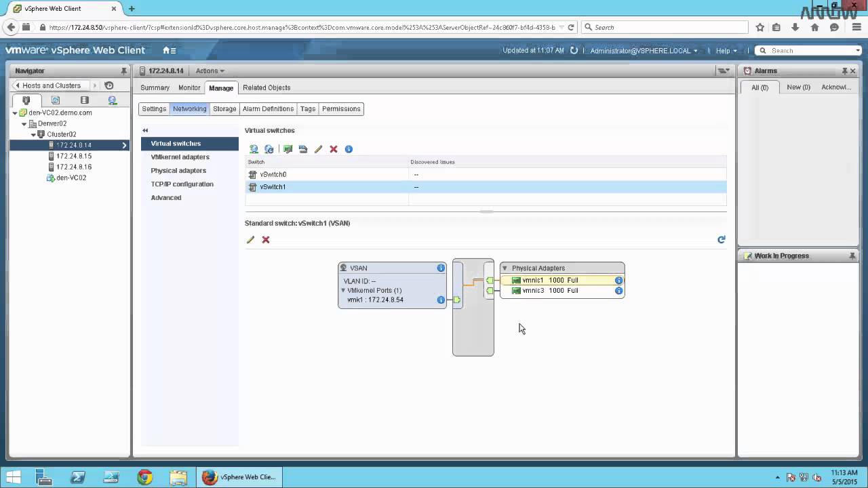Viewport: 868px width, 488px height.
Task: Click the Manage physical network adapters icon
Action: (288, 149)
